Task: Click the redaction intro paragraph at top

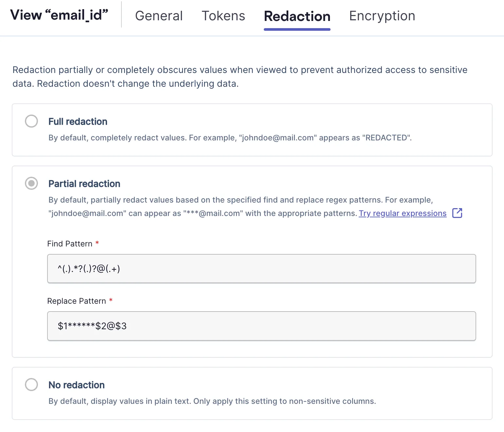Action: (x=240, y=77)
